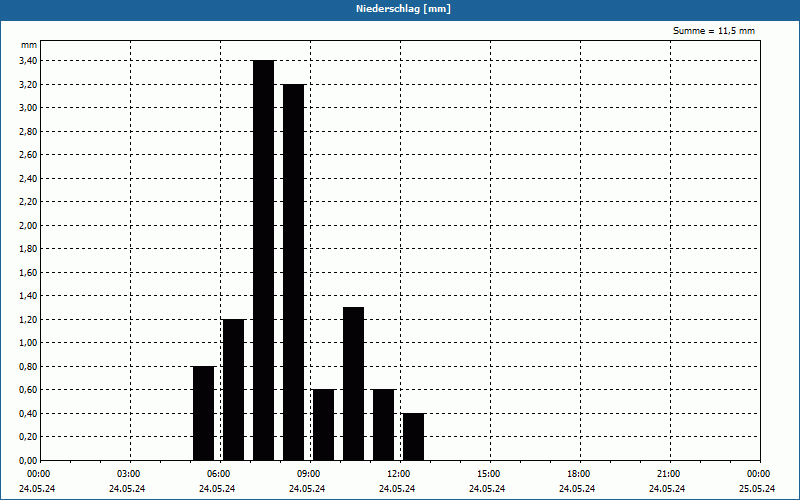Click the 21:00 time label

pos(668,474)
